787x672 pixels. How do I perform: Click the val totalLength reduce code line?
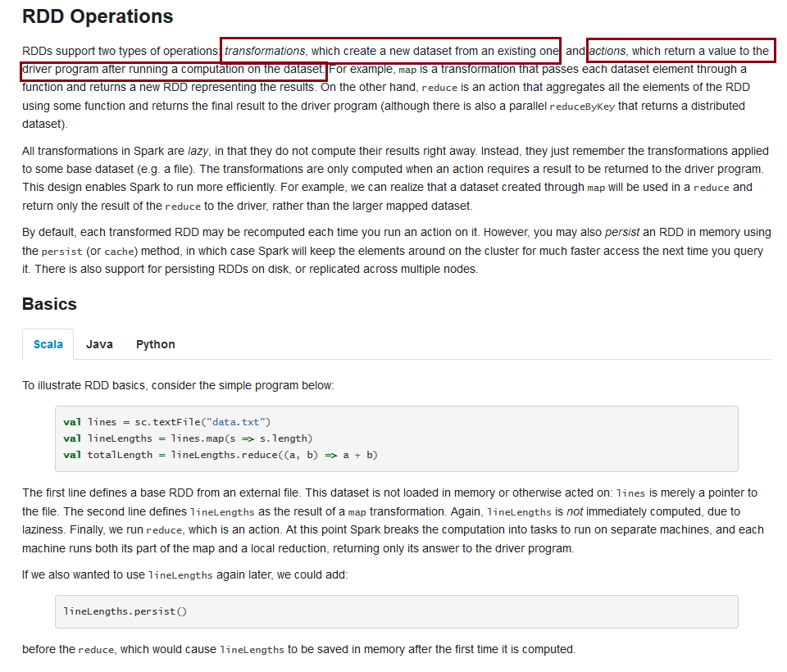click(x=220, y=455)
